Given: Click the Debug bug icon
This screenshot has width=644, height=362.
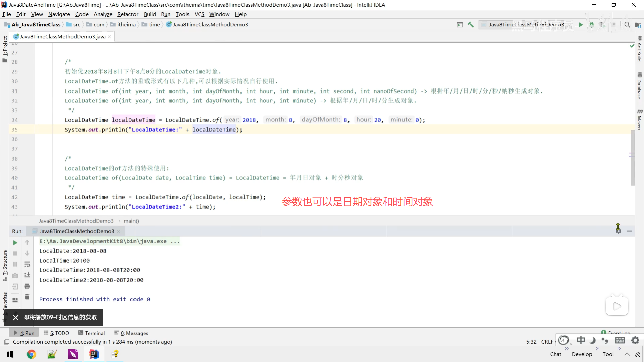Looking at the screenshot, I should click(592, 25).
